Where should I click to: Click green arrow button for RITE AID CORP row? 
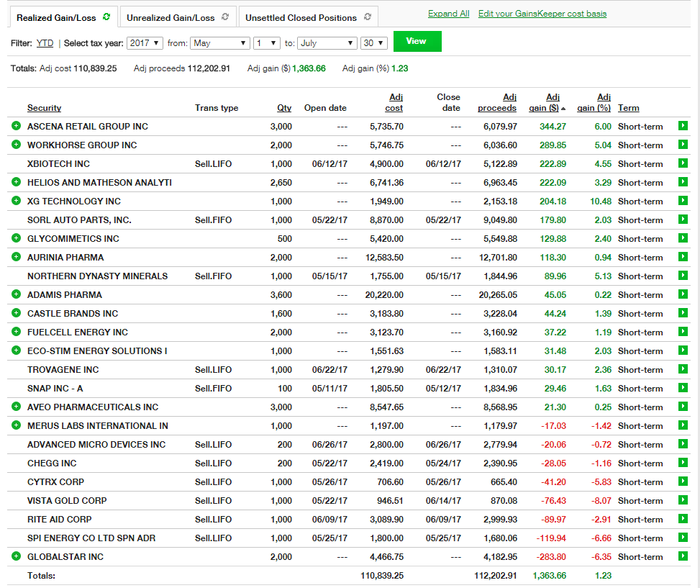(683, 519)
